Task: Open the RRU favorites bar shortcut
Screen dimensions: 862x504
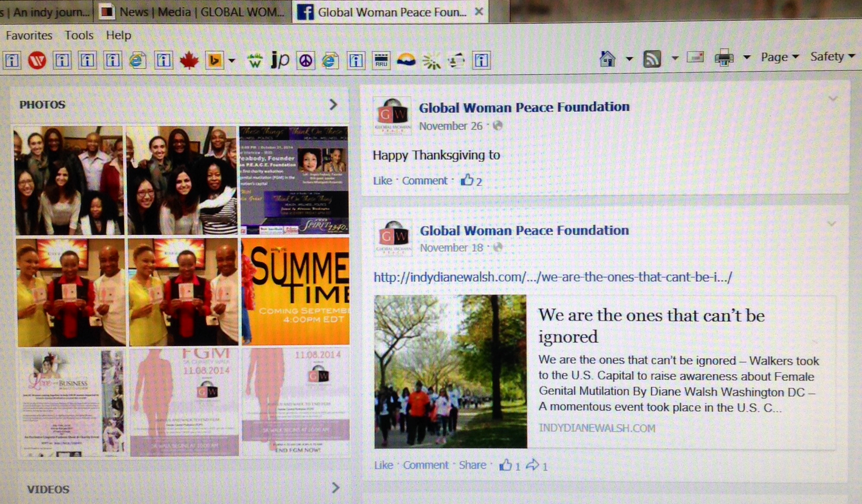Action: coord(381,61)
